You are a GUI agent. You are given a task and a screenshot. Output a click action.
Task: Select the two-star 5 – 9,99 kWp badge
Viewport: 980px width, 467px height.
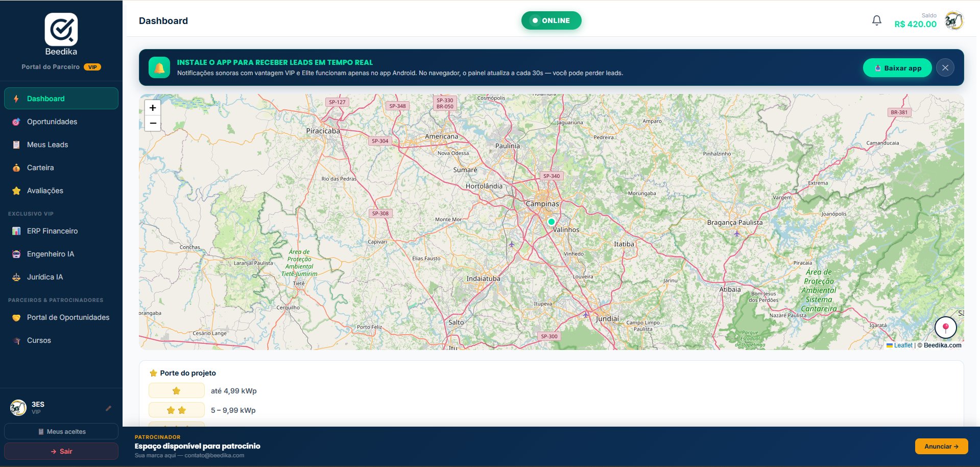point(177,410)
